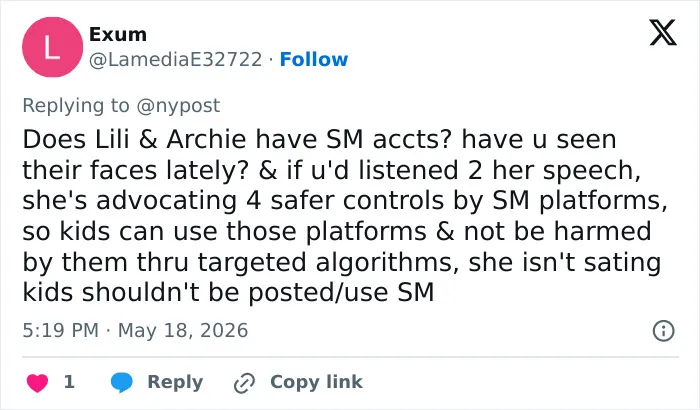This screenshot has width=700, height=410.
Task: Like the post with the heart icon
Action: (38, 383)
